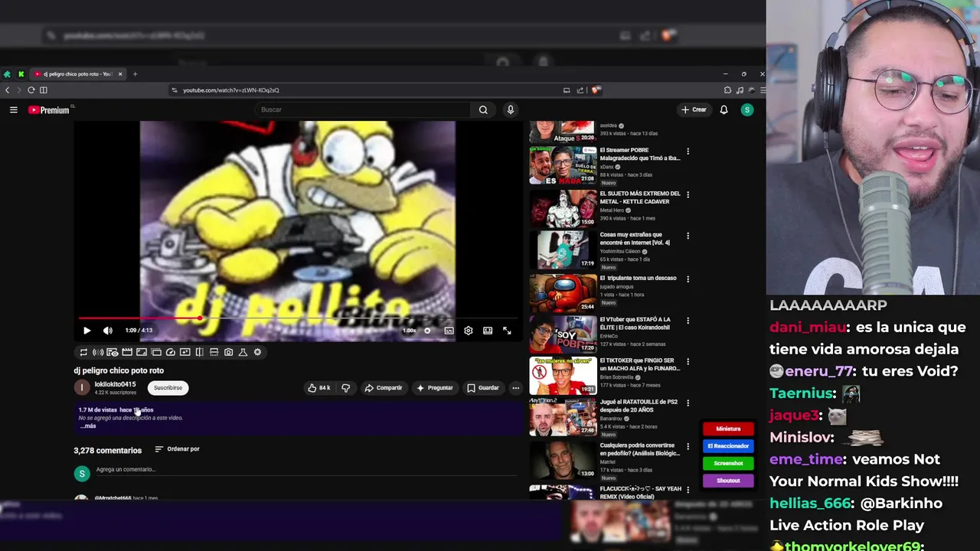Image resolution: width=980 pixels, height=551 pixels.
Task: Click the speedometer icon below the video
Action: [x=171, y=352]
